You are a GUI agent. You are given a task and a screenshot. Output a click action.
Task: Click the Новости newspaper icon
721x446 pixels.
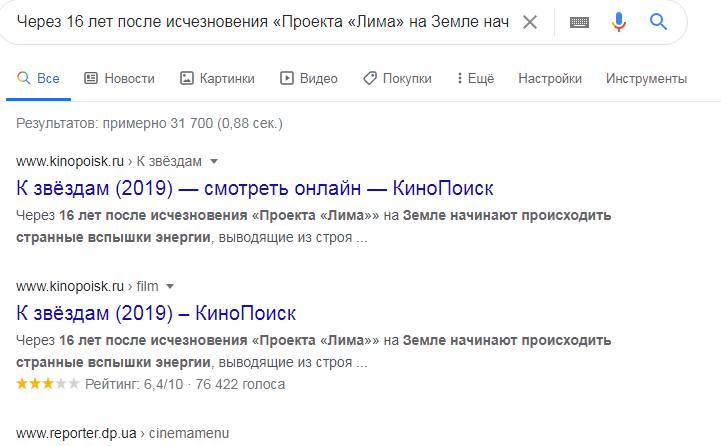coord(91,78)
